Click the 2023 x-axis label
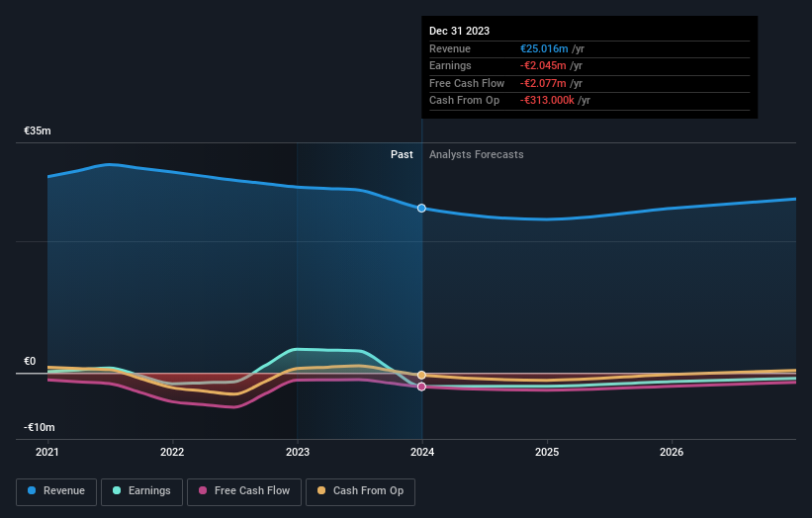The image size is (812, 518). pyautogui.click(x=298, y=452)
